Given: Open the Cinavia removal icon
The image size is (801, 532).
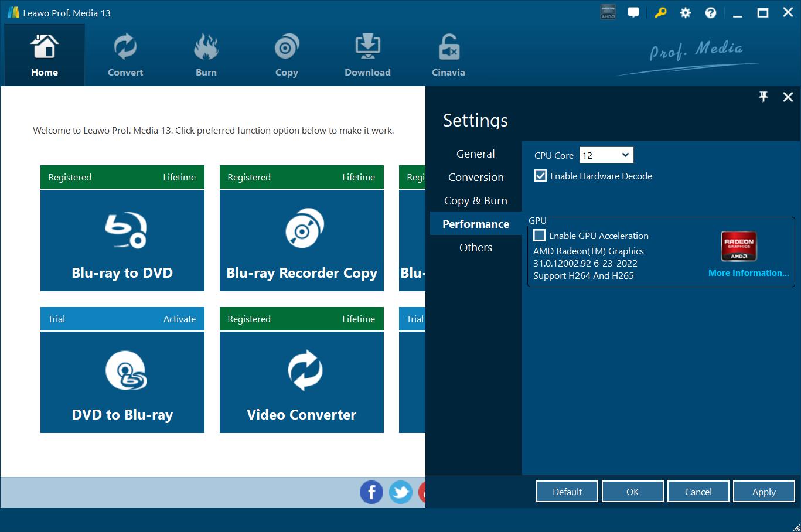Looking at the screenshot, I should (x=448, y=47).
